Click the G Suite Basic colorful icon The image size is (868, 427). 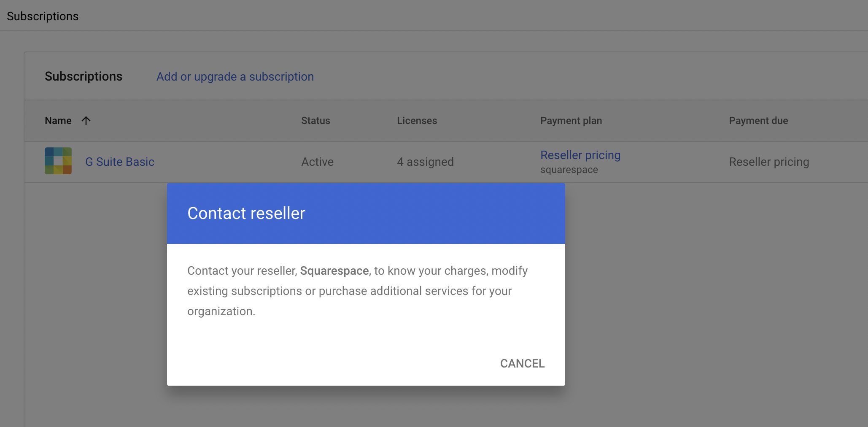[x=58, y=161]
